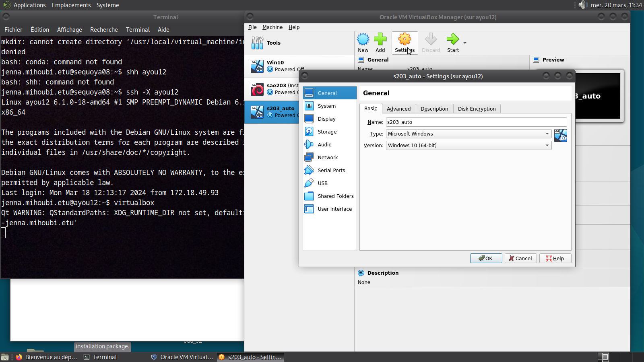The height and width of the screenshot is (362, 644).
Task: Open the Édition menu in Terminal
Action: 40,30
